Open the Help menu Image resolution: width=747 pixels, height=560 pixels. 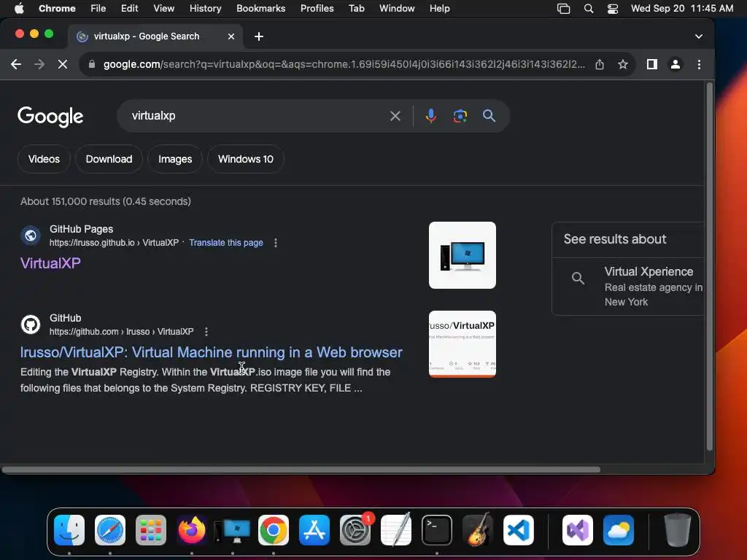point(439,8)
